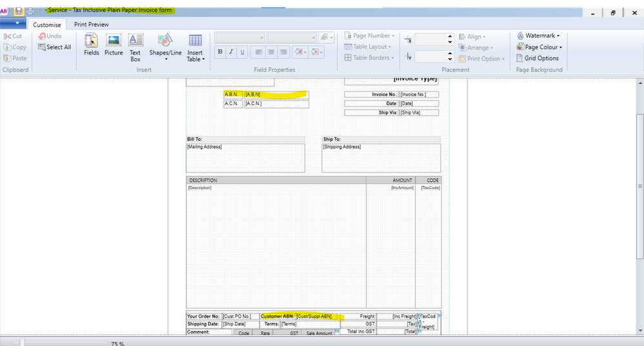Open the font name combo box
The height and width of the screenshot is (346, 644).
pyautogui.click(x=239, y=38)
